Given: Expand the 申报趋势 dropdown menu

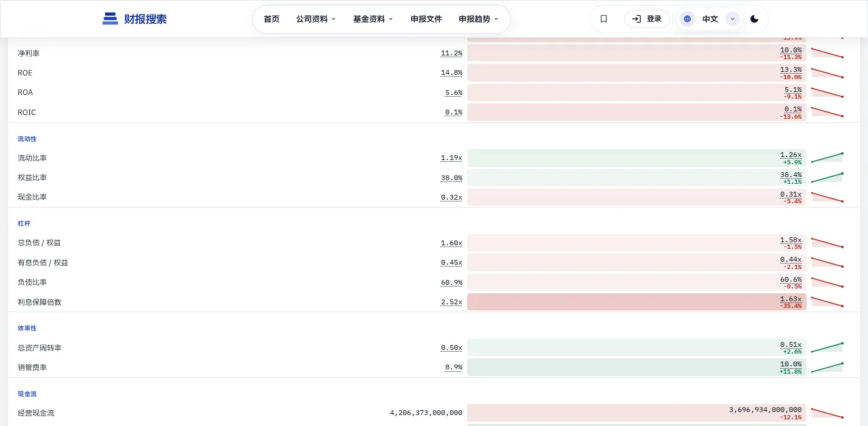Looking at the screenshot, I should coord(479,19).
